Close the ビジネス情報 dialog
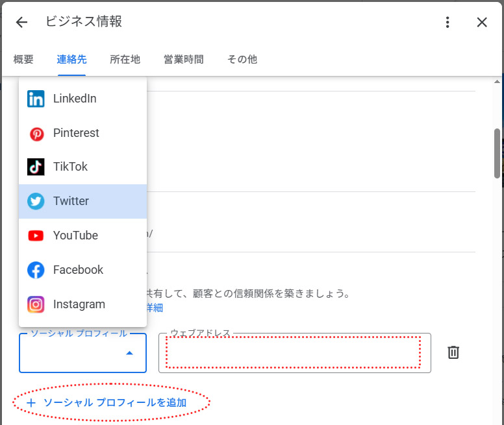The width and height of the screenshot is (504, 425). point(482,22)
